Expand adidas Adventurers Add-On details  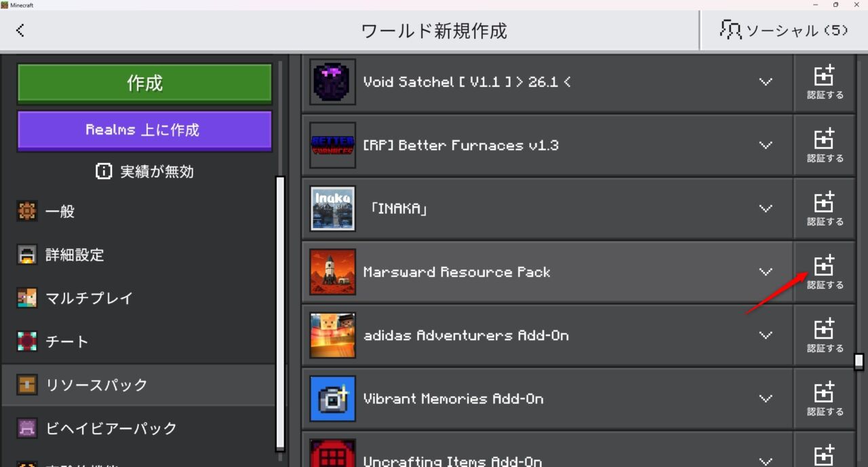[x=766, y=335]
